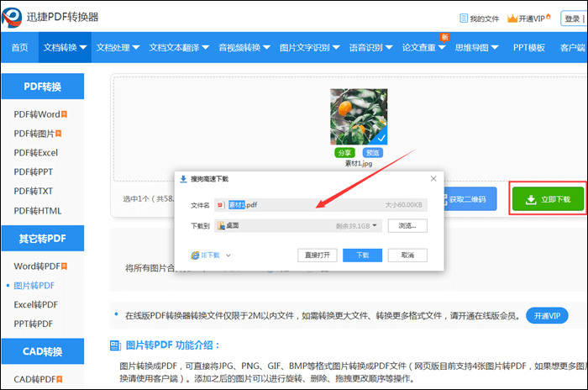
Task: Open Excel转PDF in sidebar
Action: 35,304
